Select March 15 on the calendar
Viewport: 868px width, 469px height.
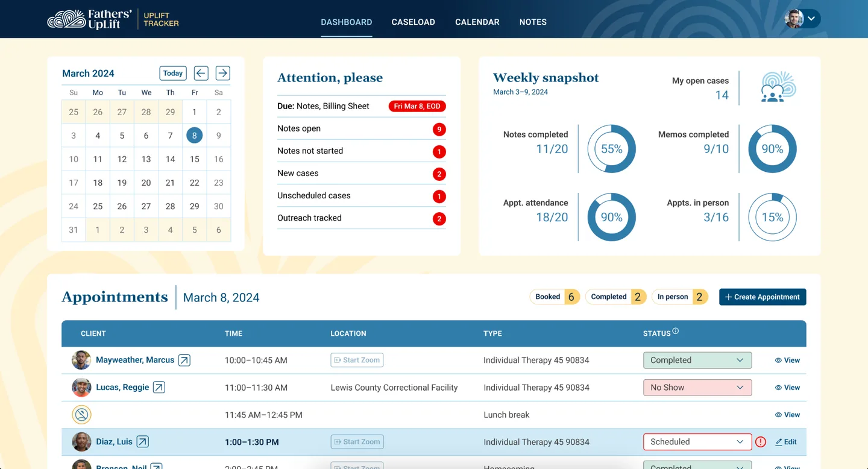click(194, 159)
